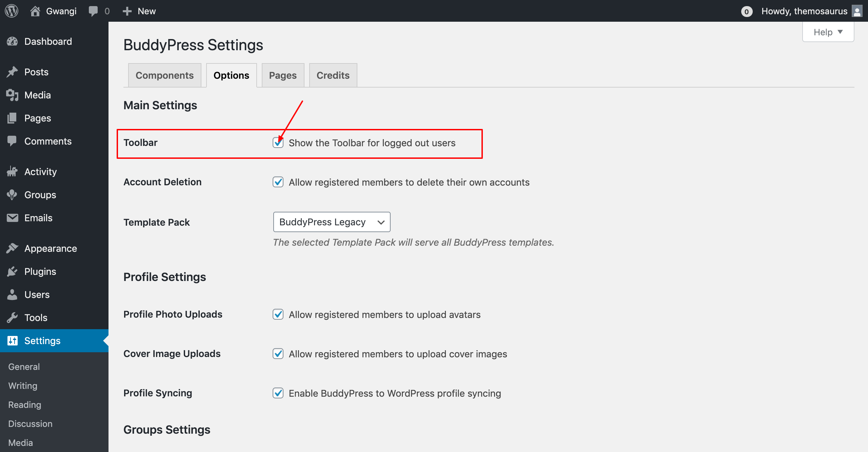Click the Tools wrench icon
The height and width of the screenshot is (452, 868).
pos(12,318)
